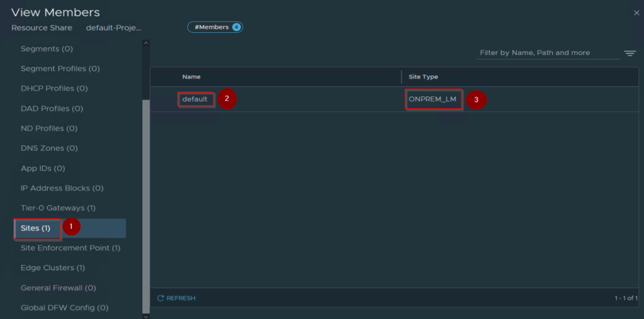Show Tier-0 Gateways (1) members
This screenshot has width=644, height=319.
coord(58,208)
